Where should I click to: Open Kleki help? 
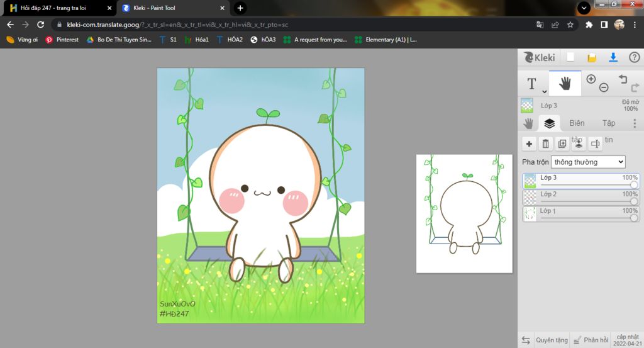pos(634,57)
